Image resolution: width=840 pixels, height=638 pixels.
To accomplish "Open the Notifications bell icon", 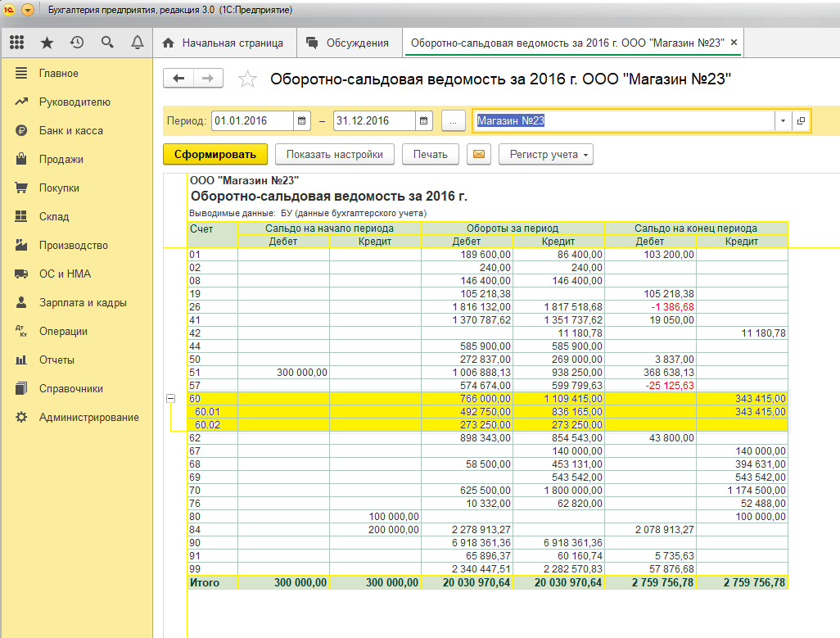I will click(x=137, y=43).
